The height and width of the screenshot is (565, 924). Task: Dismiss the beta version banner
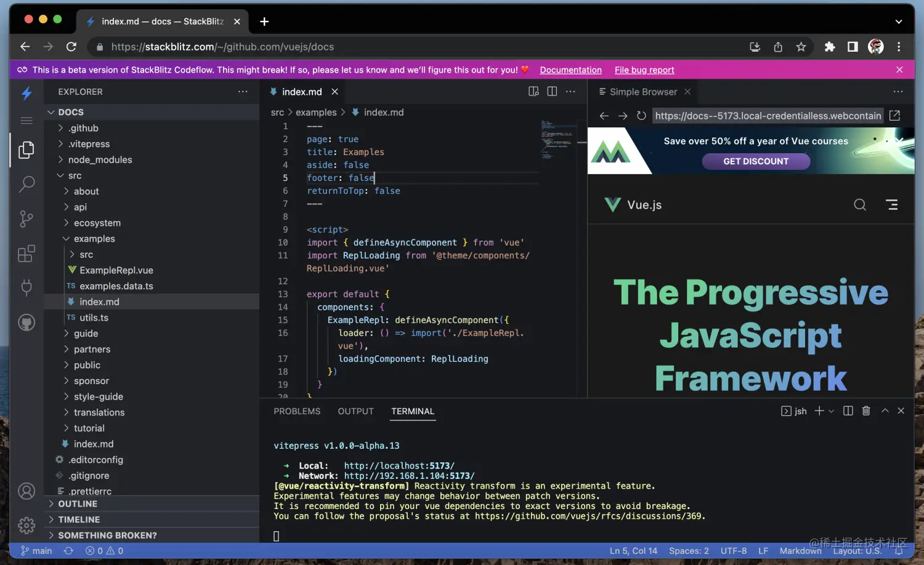coord(899,70)
